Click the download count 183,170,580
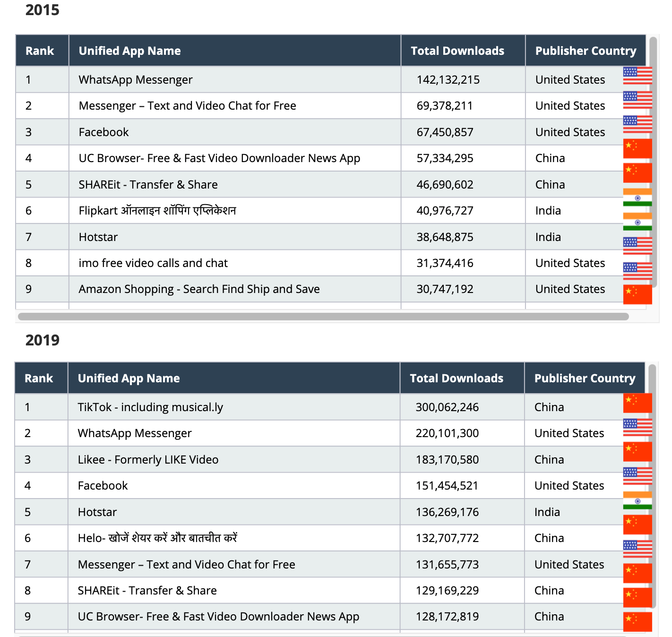Image resolution: width=672 pixels, height=637 pixels. pyautogui.click(x=447, y=460)
